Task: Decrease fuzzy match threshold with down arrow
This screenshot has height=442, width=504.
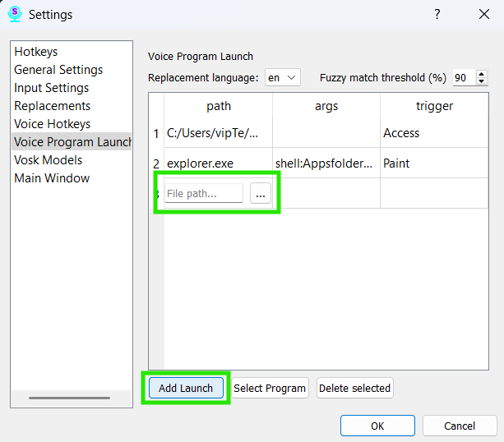Action: point(481,81)
